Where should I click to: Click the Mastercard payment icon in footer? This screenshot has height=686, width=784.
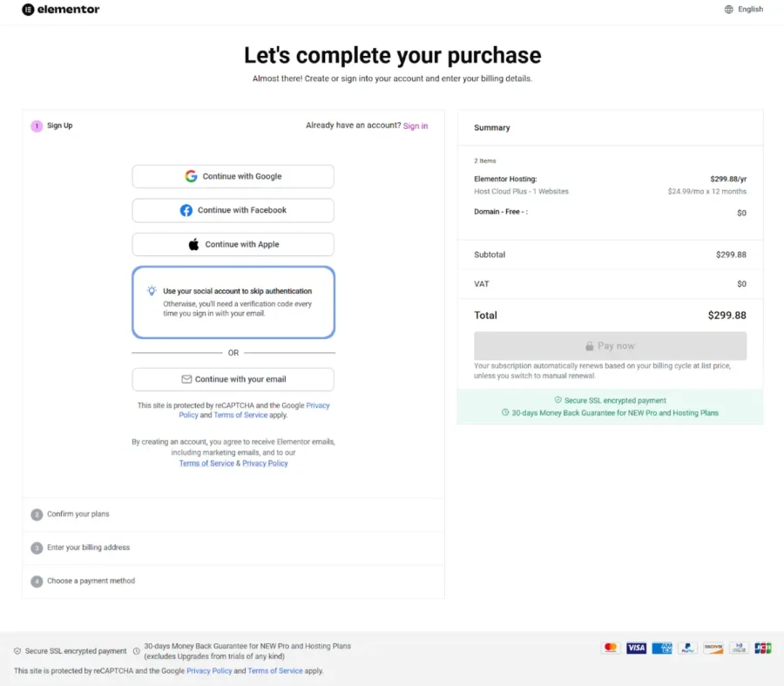609,648
